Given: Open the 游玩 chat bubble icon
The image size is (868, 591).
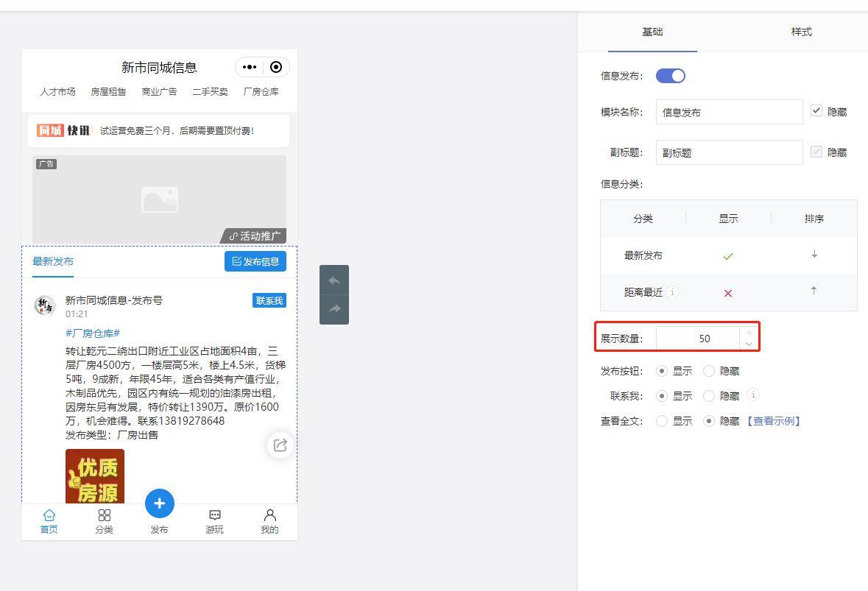Looking at the screenshot, I should (214, 515).
